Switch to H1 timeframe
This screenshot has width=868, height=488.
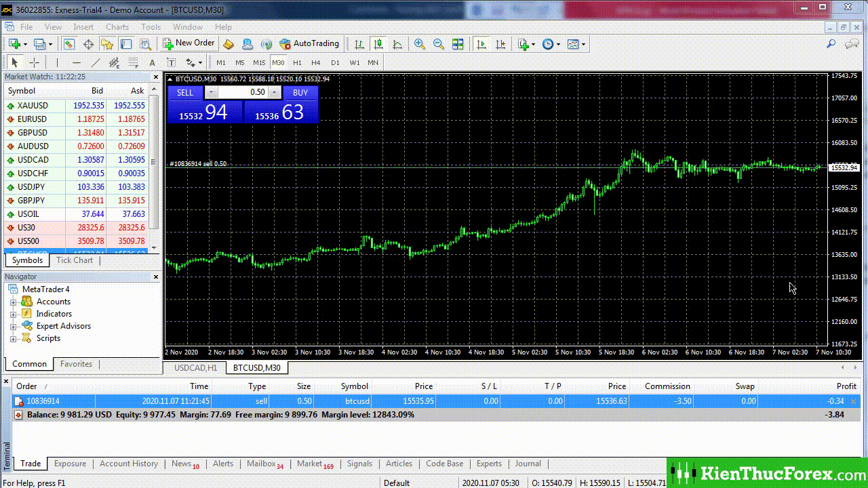click(297, 62)
